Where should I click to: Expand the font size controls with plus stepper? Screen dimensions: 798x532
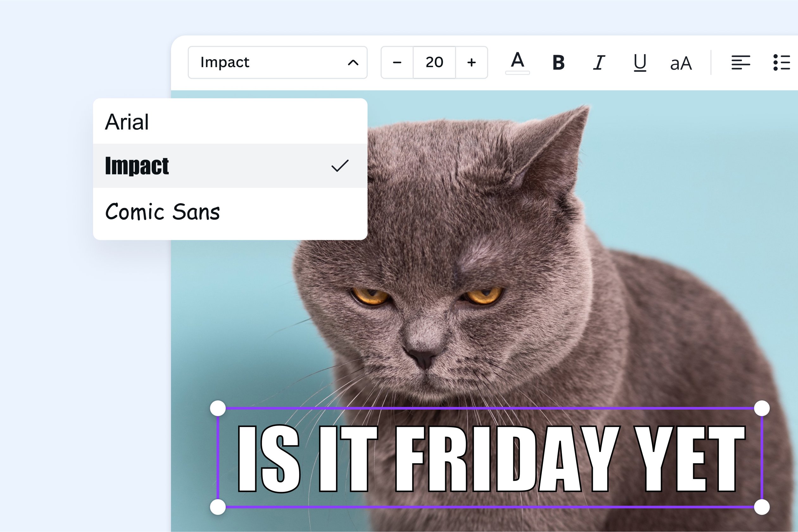(x=472, y=62)
